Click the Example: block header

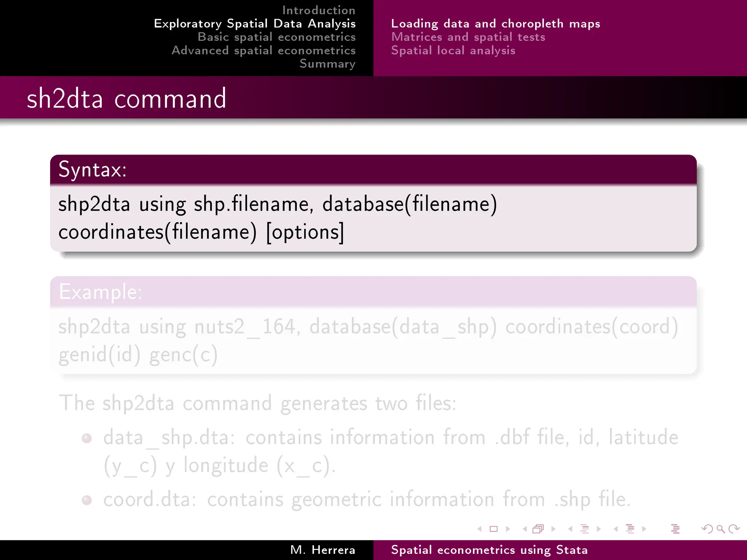[x=373, y=292]
